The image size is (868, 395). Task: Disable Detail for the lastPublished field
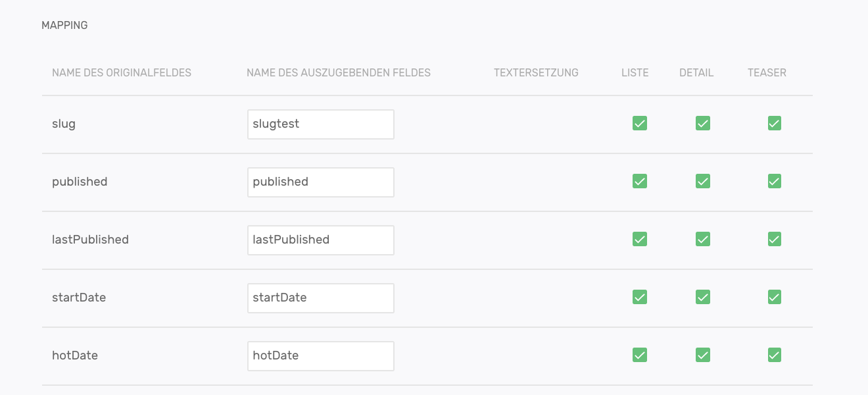[x=703, y=239]
